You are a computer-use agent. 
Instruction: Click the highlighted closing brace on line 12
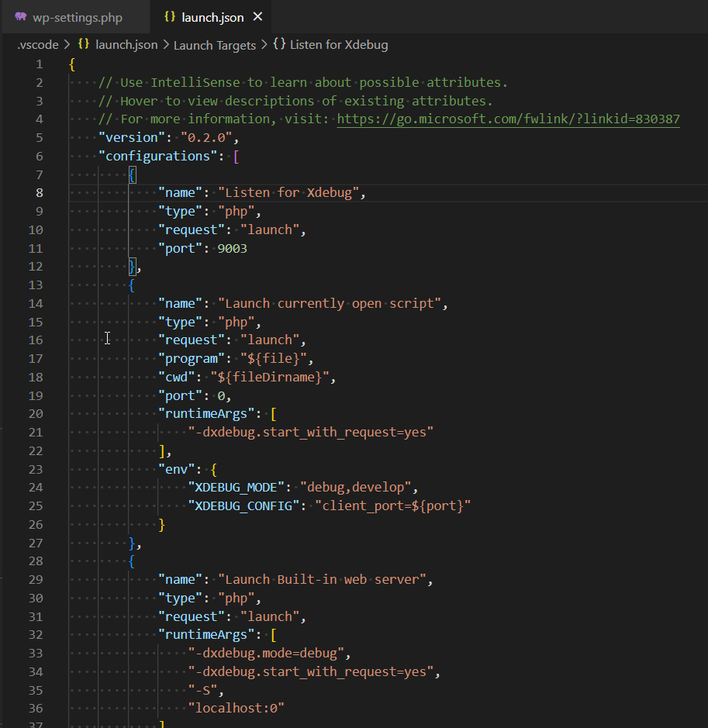tap(133, 267)
